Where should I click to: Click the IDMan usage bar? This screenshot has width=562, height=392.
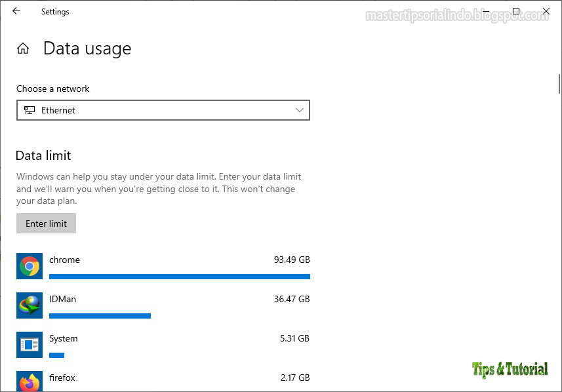click(x=100, y=316)
